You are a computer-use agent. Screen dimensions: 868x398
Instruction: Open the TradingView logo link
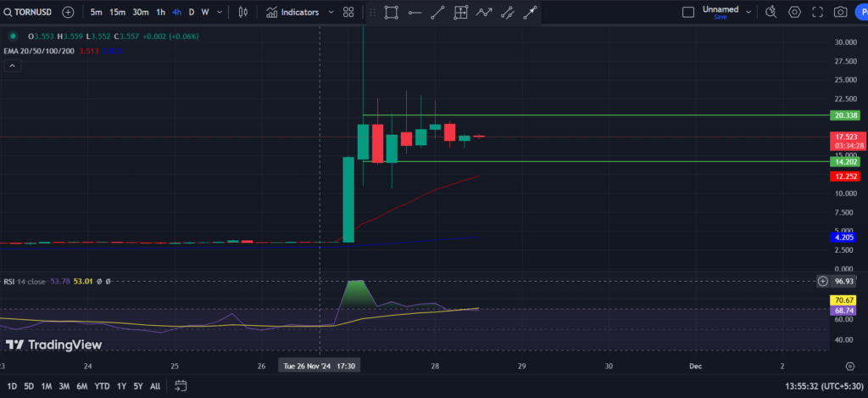tap(53, 345)
